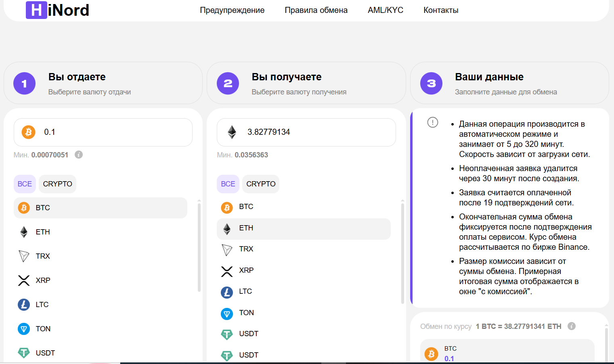Open the HiNord logo home link
This screenshot has height=364, width=614.
coord(58,10)
